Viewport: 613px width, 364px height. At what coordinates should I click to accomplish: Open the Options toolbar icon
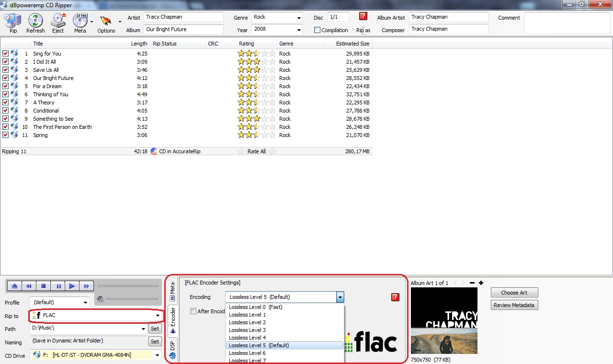click(106, 22)
